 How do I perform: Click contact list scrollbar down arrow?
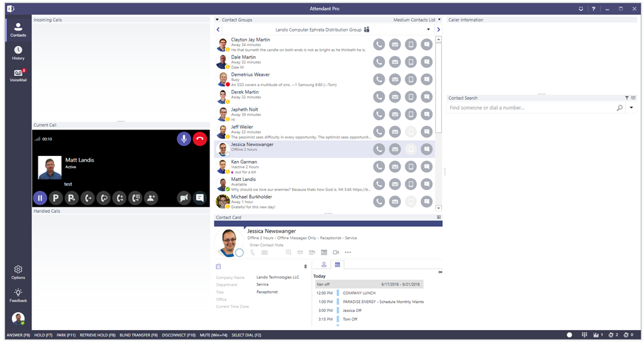(x=438, y=208)
